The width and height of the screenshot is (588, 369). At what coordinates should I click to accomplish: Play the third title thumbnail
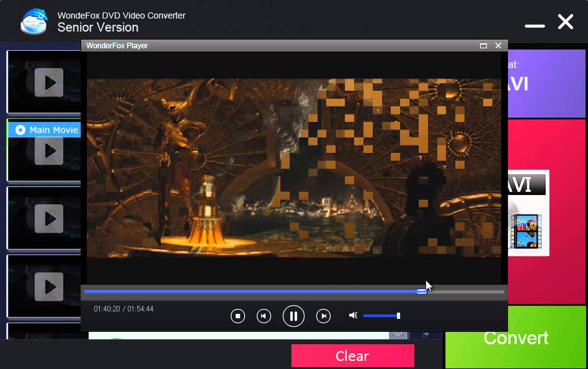49,218
